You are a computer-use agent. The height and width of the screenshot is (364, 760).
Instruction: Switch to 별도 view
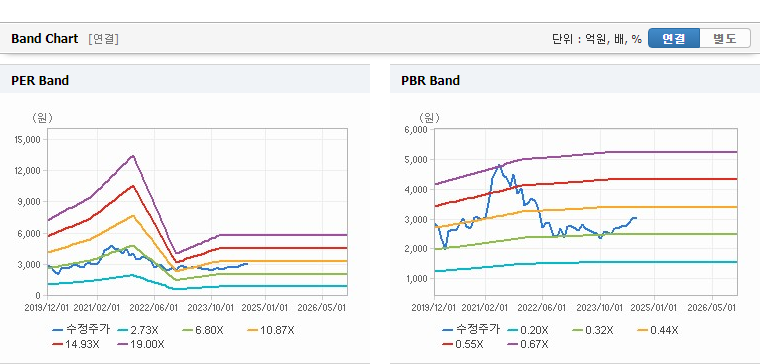pos(725,38)
